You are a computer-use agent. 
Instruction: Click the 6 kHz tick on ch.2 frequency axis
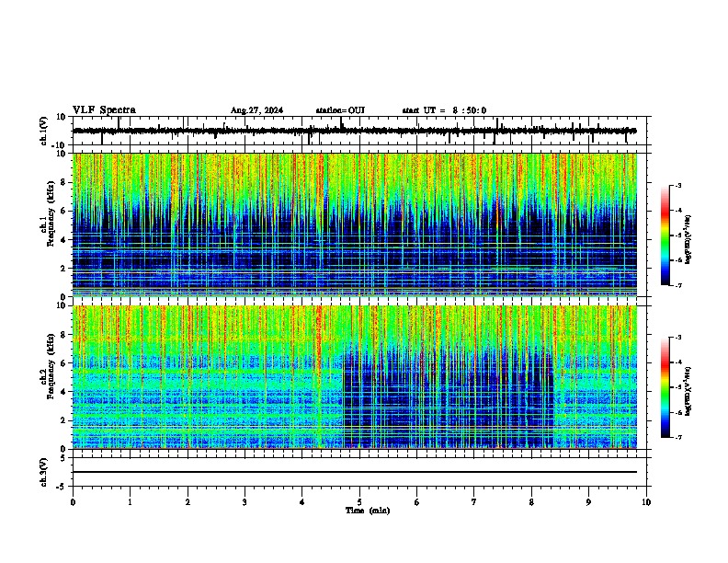pos(64,363)
